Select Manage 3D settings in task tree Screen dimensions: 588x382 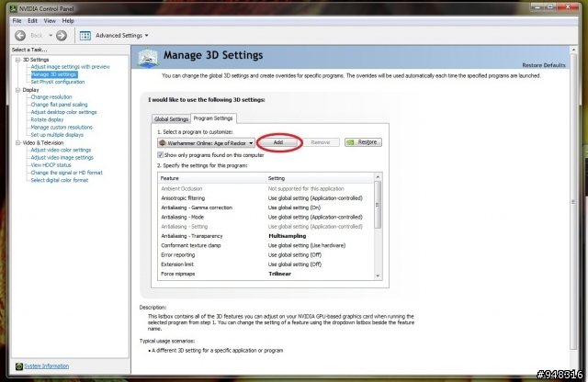[x=53, y=74]
